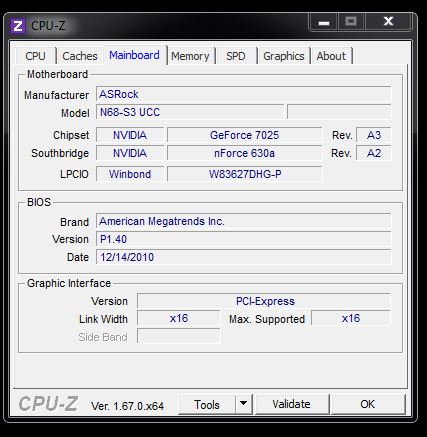
Task: Close the CPU-Z window
Action: click(x=388, y=22)
